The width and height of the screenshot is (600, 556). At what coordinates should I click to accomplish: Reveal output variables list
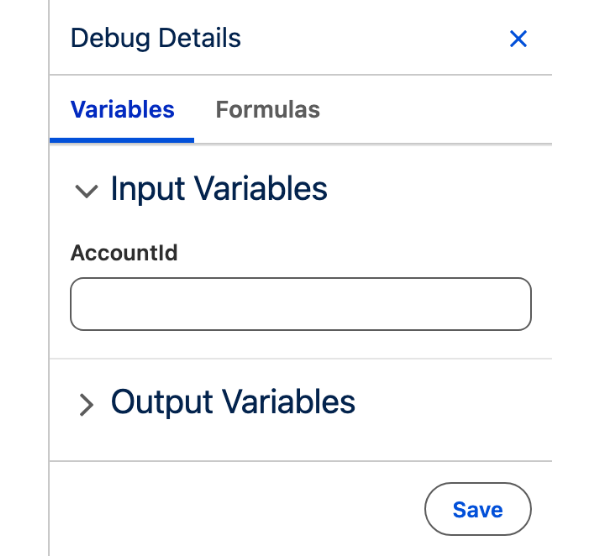coord(86,404)
